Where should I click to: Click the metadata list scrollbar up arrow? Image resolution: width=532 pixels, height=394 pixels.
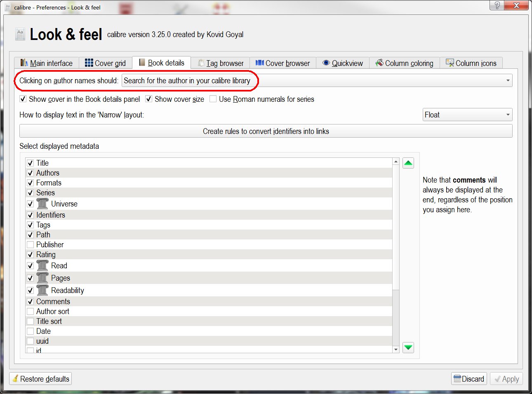coord(396,161)
